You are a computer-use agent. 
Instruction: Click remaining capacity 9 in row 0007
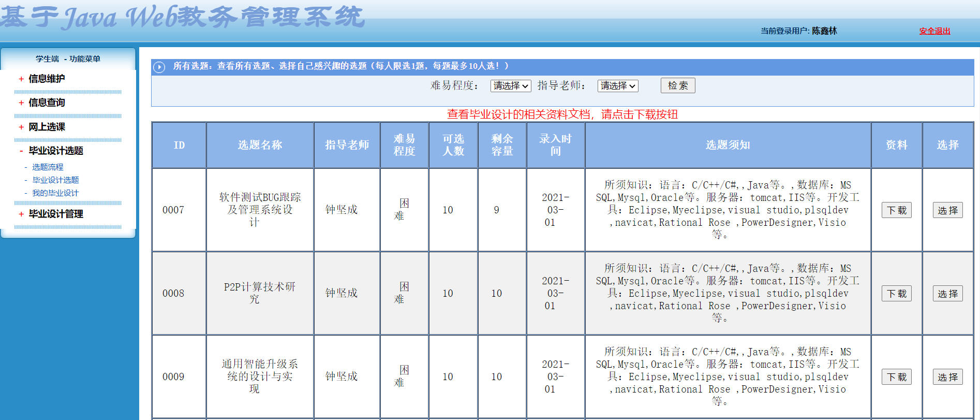[x=497, y=210]
